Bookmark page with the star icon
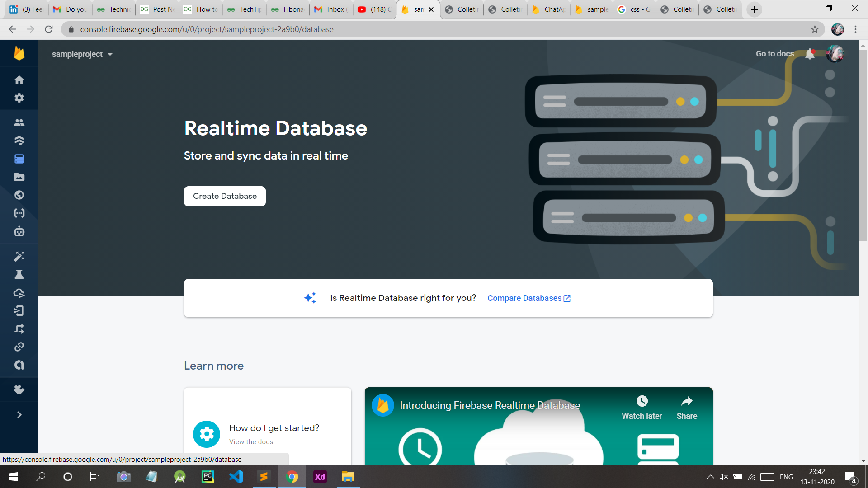 pyautogui.click(x=815, y=29)
